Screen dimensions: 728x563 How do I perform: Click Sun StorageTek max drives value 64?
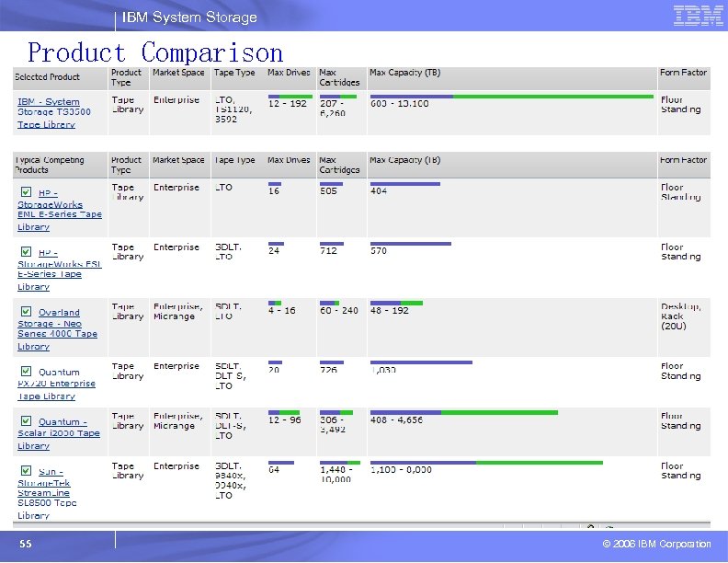click(x=274, y=470)
